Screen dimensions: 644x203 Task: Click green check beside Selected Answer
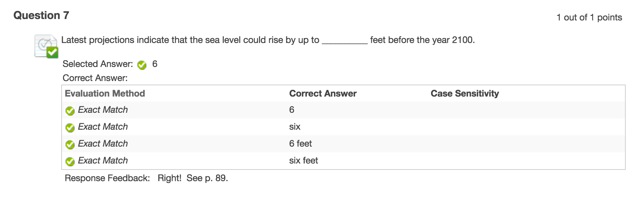coord(142,65)
